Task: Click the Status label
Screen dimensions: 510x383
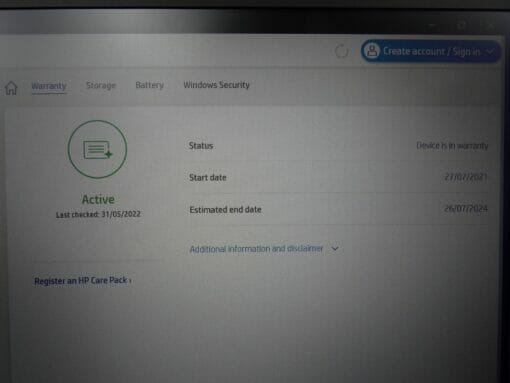Action: click(201, 146)
